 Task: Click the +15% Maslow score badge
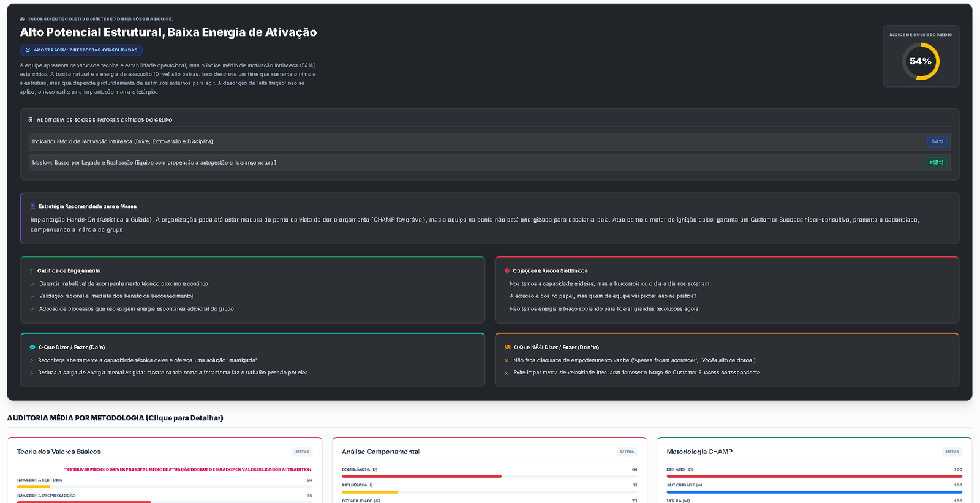[936, 163]
